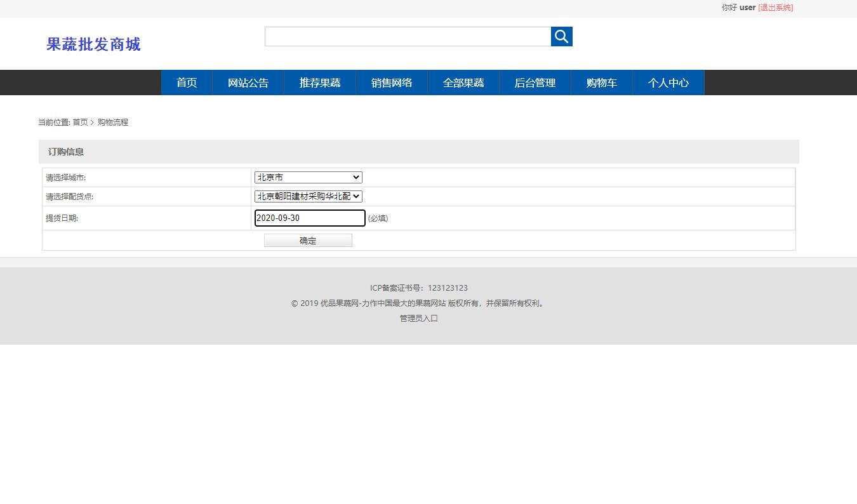The width and height of the screenshot is (857, 504).
Task: Open the 后台管理 admin section
Action: point(535,83)
